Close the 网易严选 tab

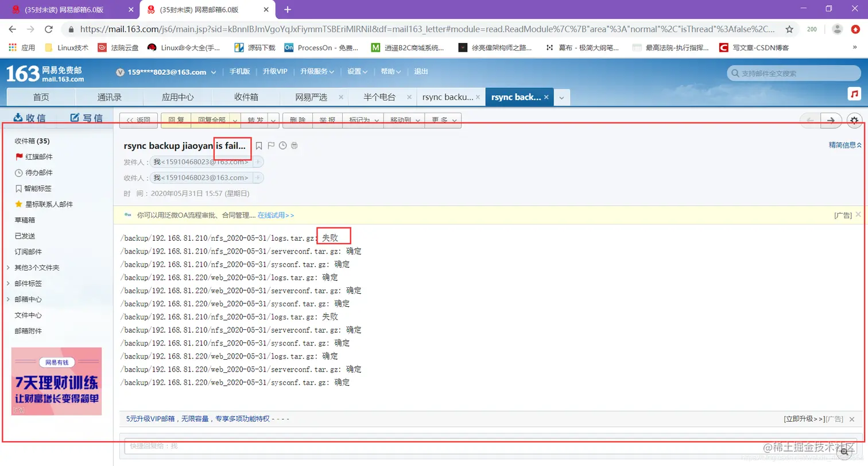pos(341,97)
